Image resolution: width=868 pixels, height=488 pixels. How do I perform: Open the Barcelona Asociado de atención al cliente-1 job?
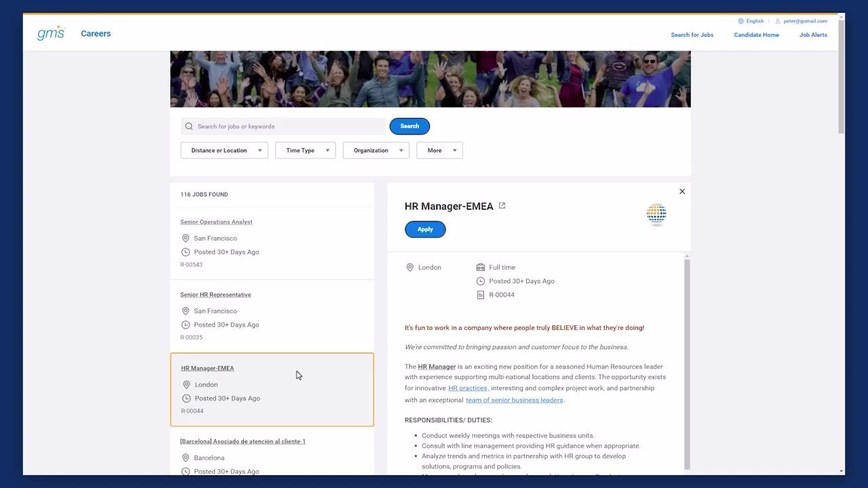click(243, 442)
